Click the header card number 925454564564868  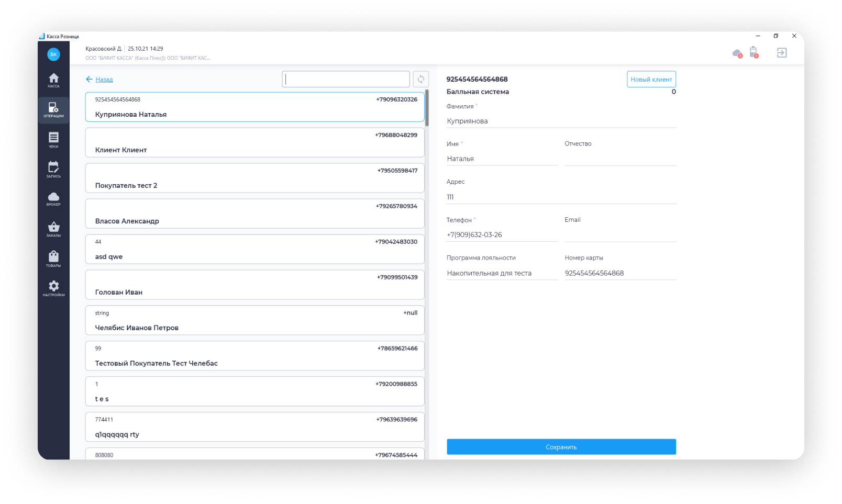477,80
